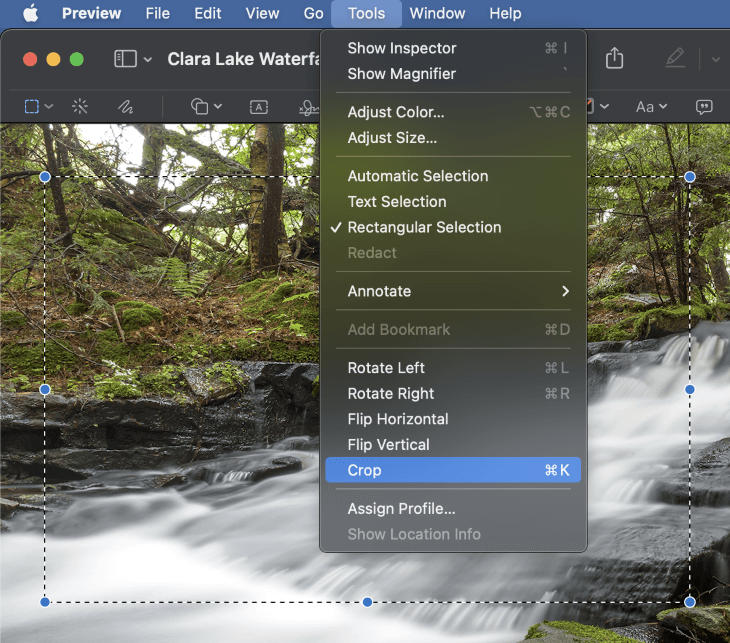This screenshot has height=643, width=730.
Task: Open the sidebar view options chevron
Action: point(148,60)
